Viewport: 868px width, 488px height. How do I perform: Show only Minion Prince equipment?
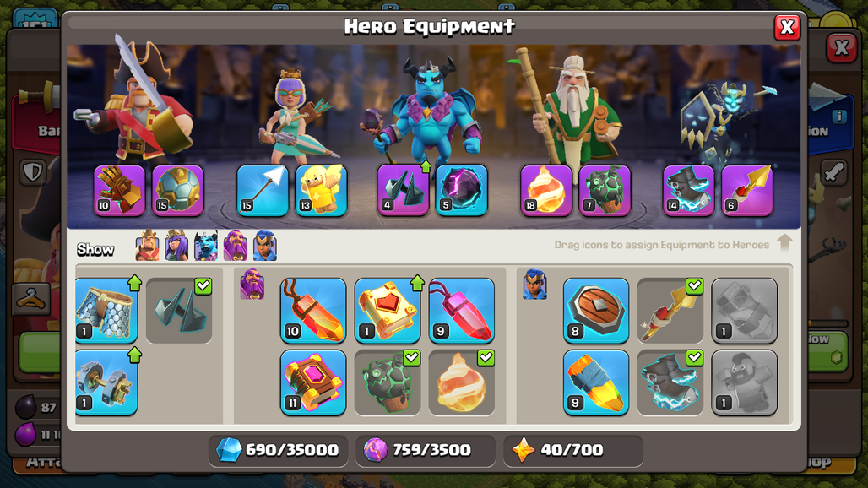coord(206,246)
